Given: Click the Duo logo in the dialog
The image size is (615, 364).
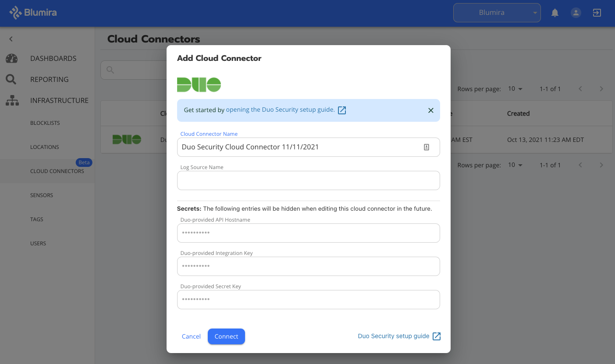Looking at the screenshot, I should (199, 85).
